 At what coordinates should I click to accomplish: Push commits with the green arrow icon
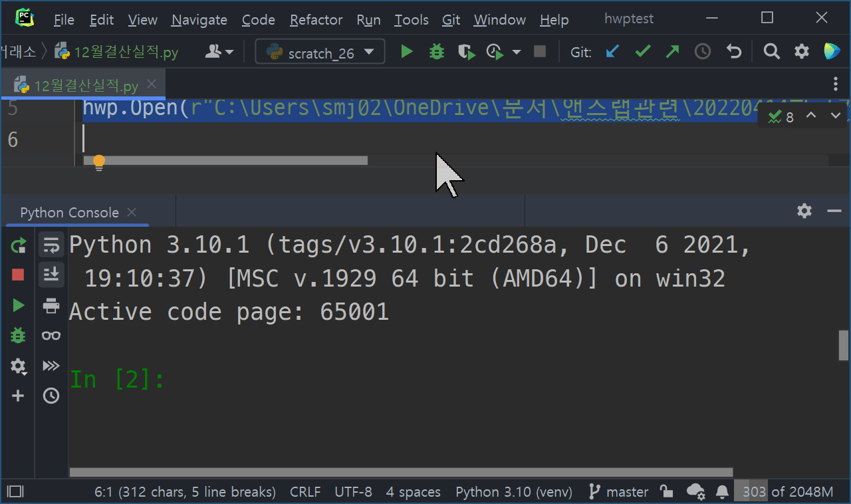point(673,51)
